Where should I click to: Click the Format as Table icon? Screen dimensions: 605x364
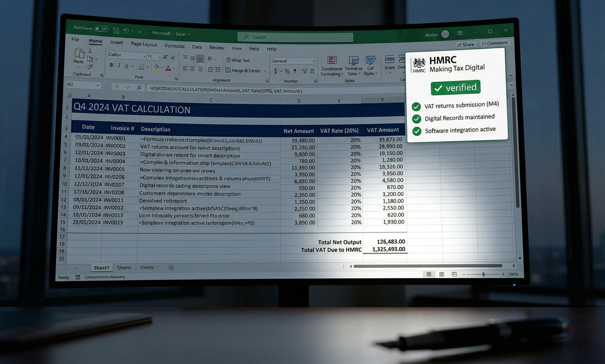click(354, 60)
